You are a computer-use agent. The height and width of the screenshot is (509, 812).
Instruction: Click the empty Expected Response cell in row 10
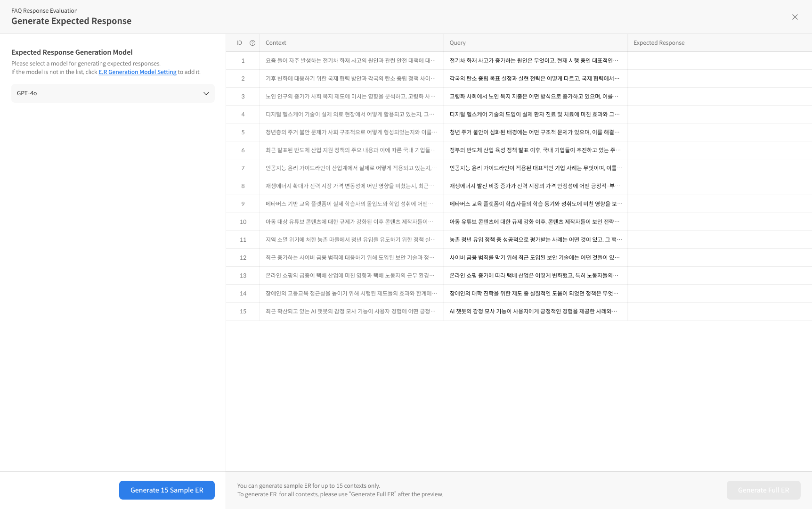coord(719,222)
